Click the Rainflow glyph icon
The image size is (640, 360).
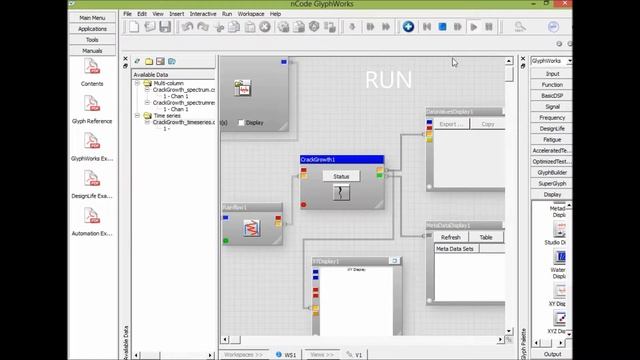point(252,228)
